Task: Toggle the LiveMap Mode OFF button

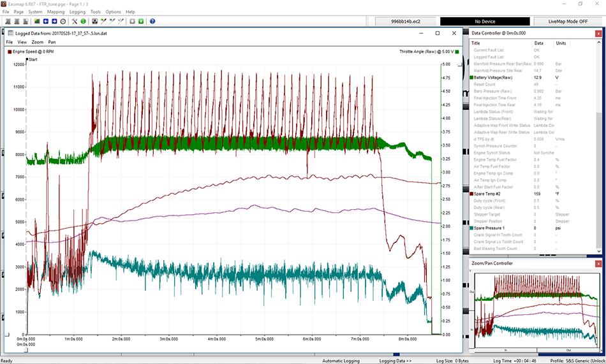Action: 569,21
